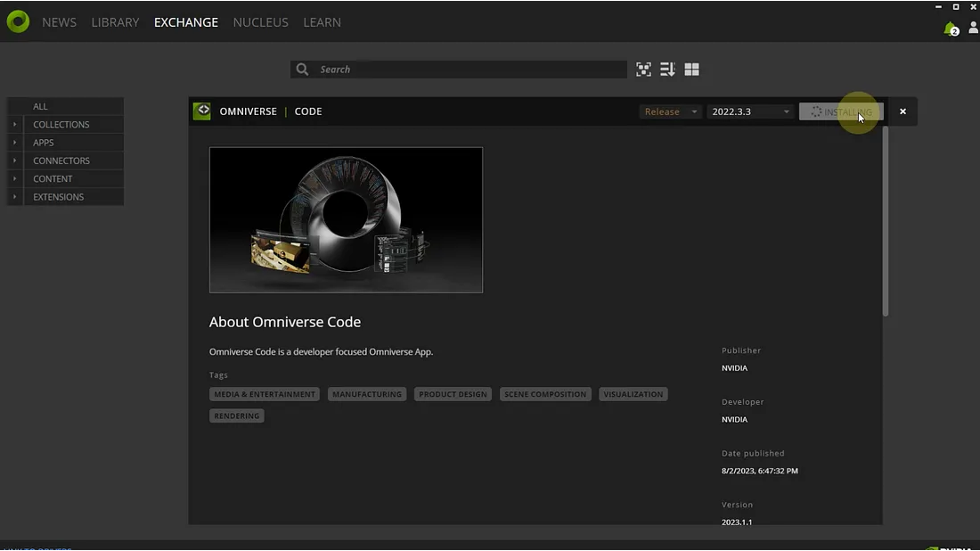Screen dimensions: 980x551
Task: Click the Omniverse logo icon in top-left
Action: tap(18, 22)
